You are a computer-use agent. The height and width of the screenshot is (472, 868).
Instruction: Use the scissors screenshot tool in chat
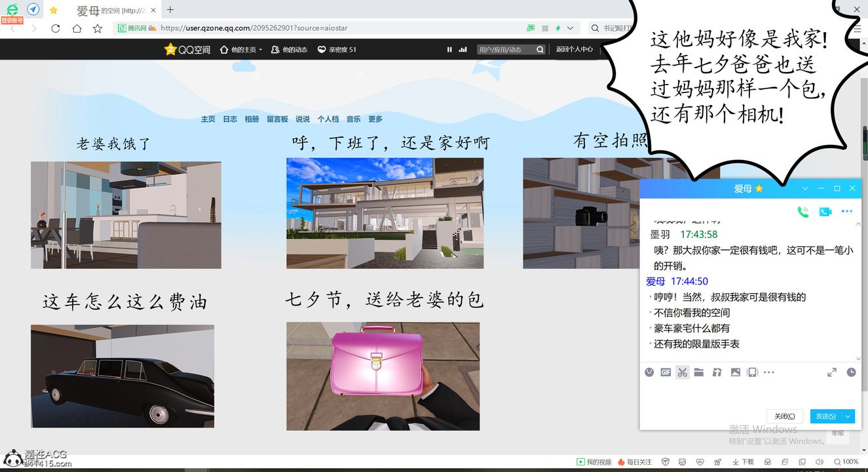[x=682, y=372]
